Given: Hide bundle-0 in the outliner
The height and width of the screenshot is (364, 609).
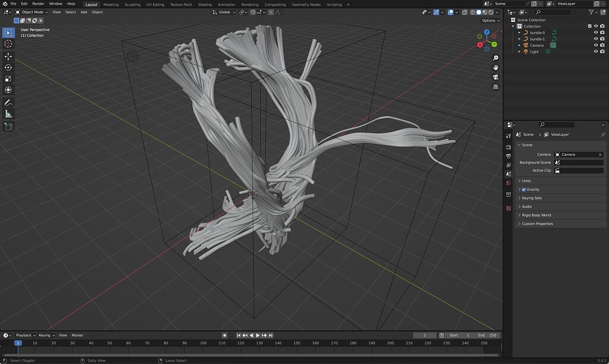Looking at the screenshot, I should 596,33.
